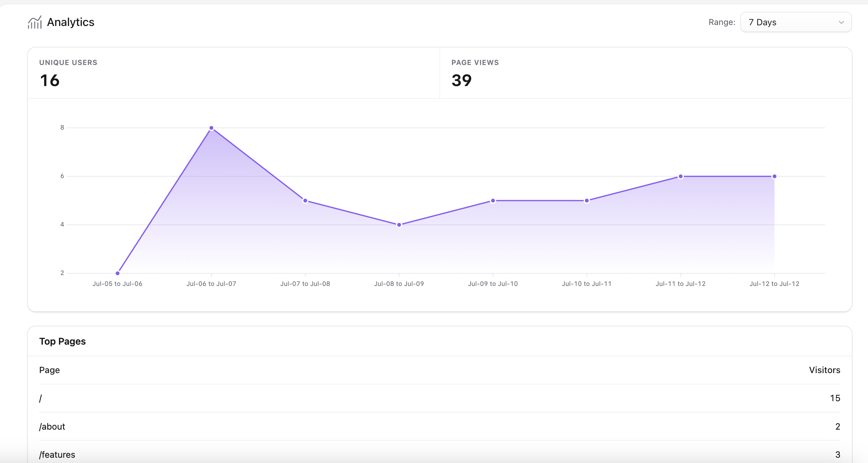The width and height of the screenshot is (868, 463).
Task: Click the y-axis label 2
Action: (x=62, y=273)
